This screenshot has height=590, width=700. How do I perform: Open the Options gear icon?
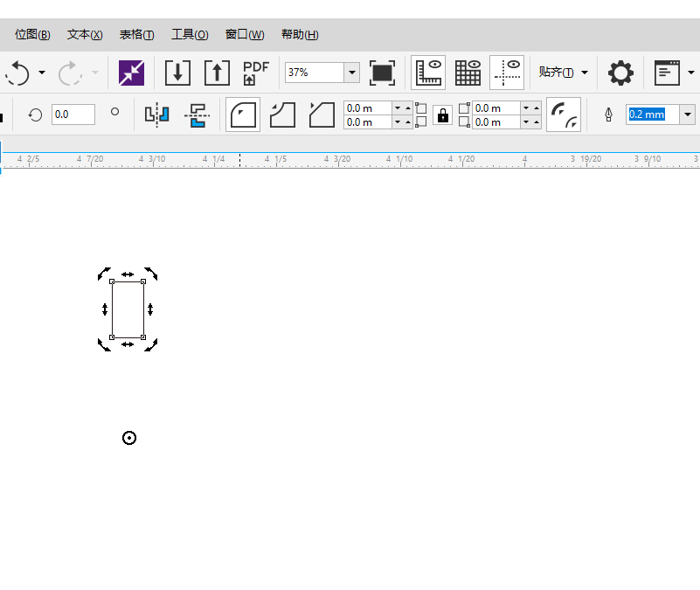pyautogui.click(x=620, y=73)
